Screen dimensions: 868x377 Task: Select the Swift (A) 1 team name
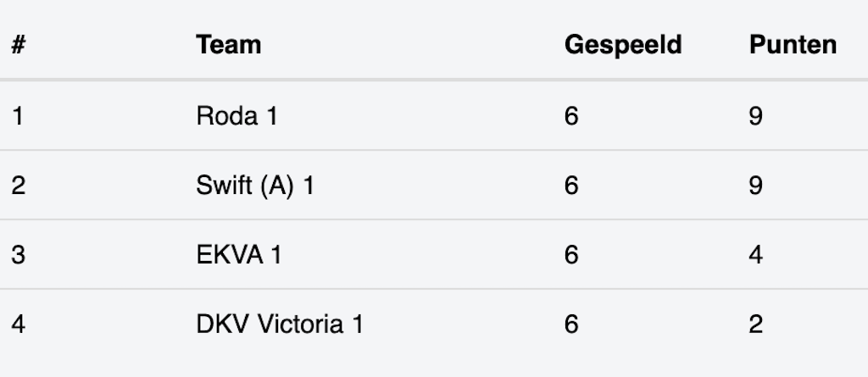pos(255,186)
